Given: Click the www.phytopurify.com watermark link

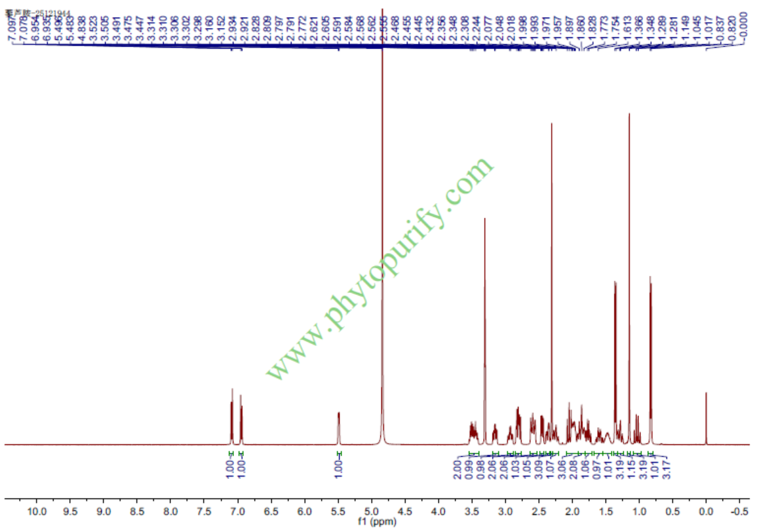Looking at the screenshot, I should pos(380,269).
